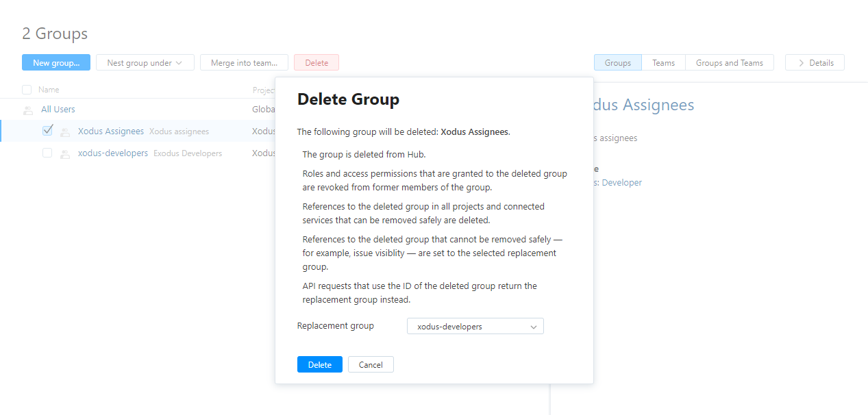The image size is (868, 415).
Task: Cancel the Delete Group dialog
Action: tap(370, 364)
